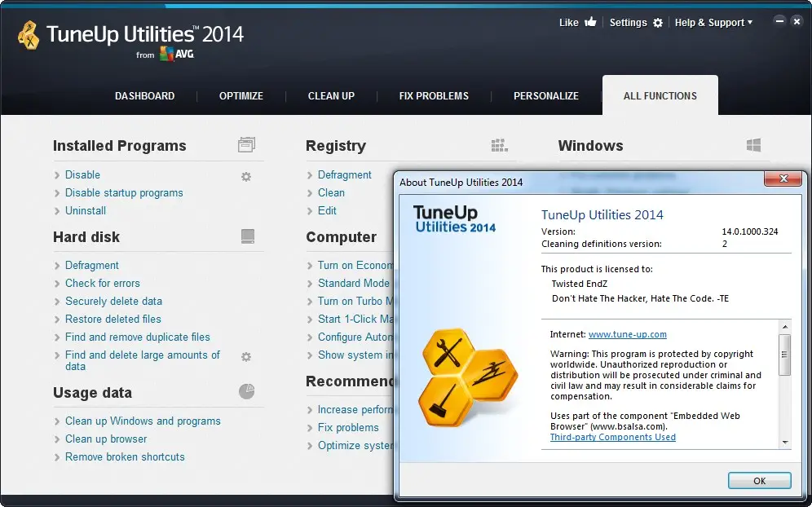The image size is (812, 507).
Task: Click Fix problems under Recommendations
Action: (348, 428)
